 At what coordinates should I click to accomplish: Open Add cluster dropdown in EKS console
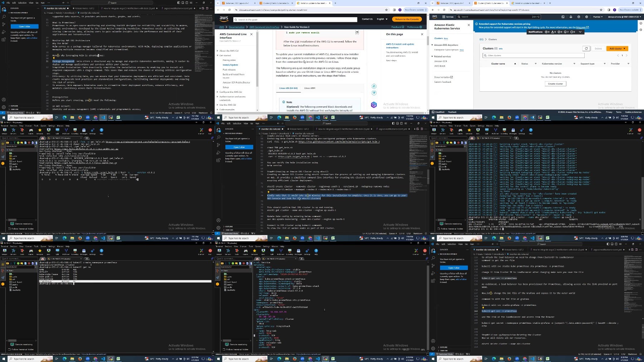[617, 48]
